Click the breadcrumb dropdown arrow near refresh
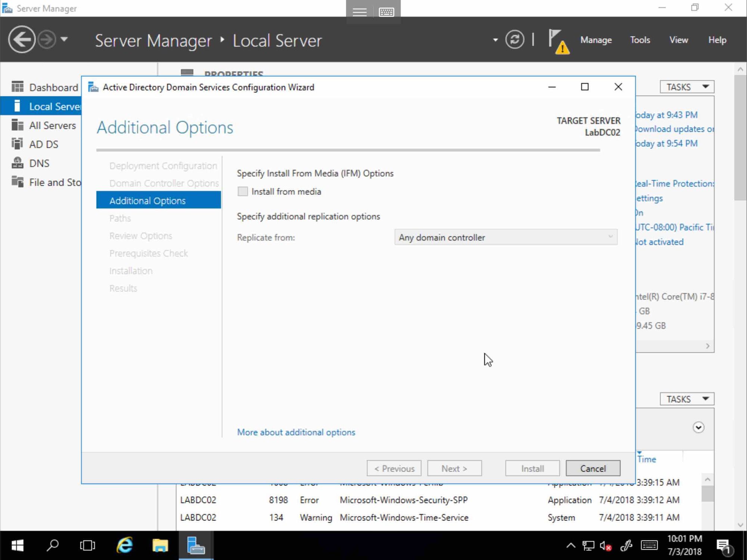 [495, 40]
